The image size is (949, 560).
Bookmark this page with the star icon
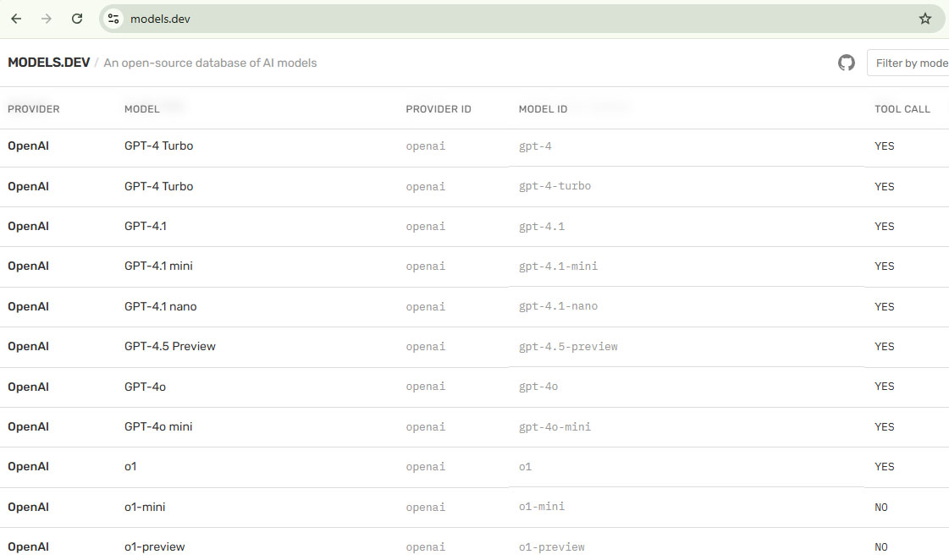coord(924,19)
